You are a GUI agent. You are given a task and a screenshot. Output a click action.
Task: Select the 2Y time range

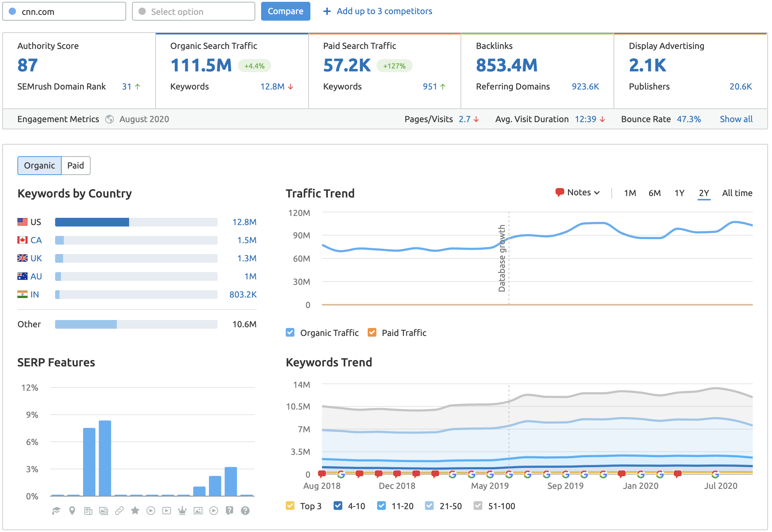704,193
